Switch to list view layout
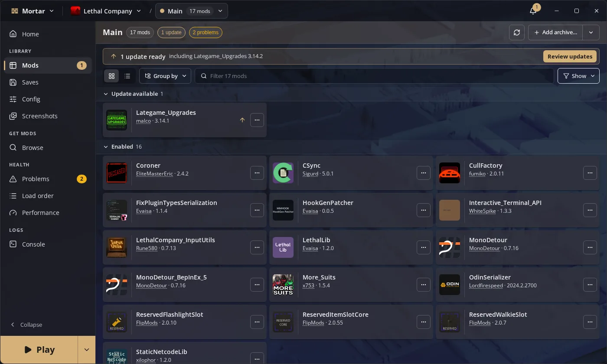This screenshot has width=607, height=364. (127, 76)
